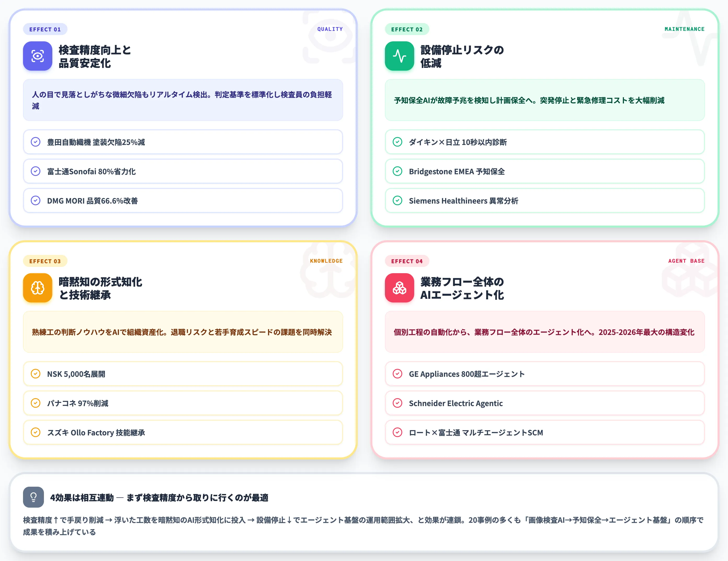The width and height of the screenshot is (728, 561).
Task: Click heading 暗黙知の形式知化と技術継承
Action: pyautogui.click(x=100, y=288)
